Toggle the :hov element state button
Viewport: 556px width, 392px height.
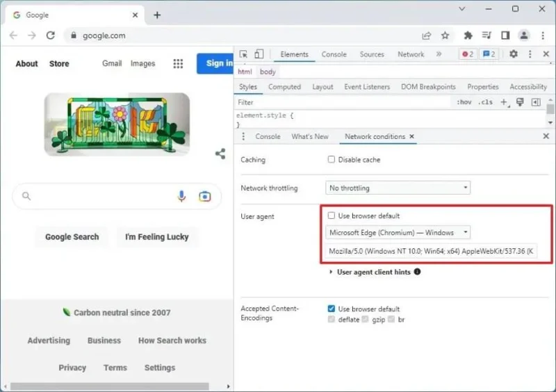[x=464, y=102]
